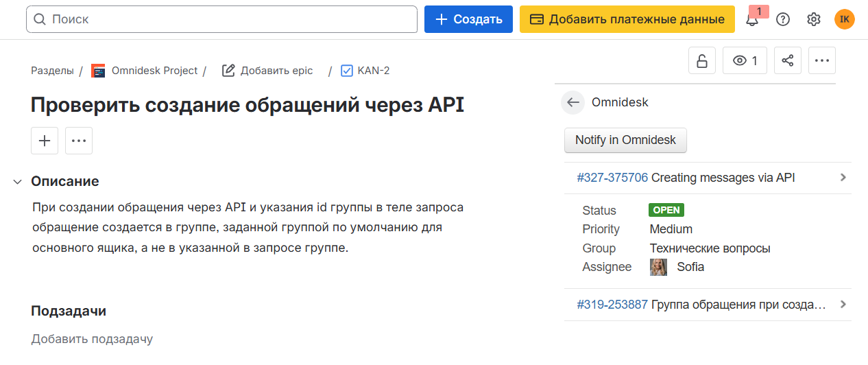Click Добавить платежные данные button
The height and width of the screenshot is (365, 868).
[627, 19]
